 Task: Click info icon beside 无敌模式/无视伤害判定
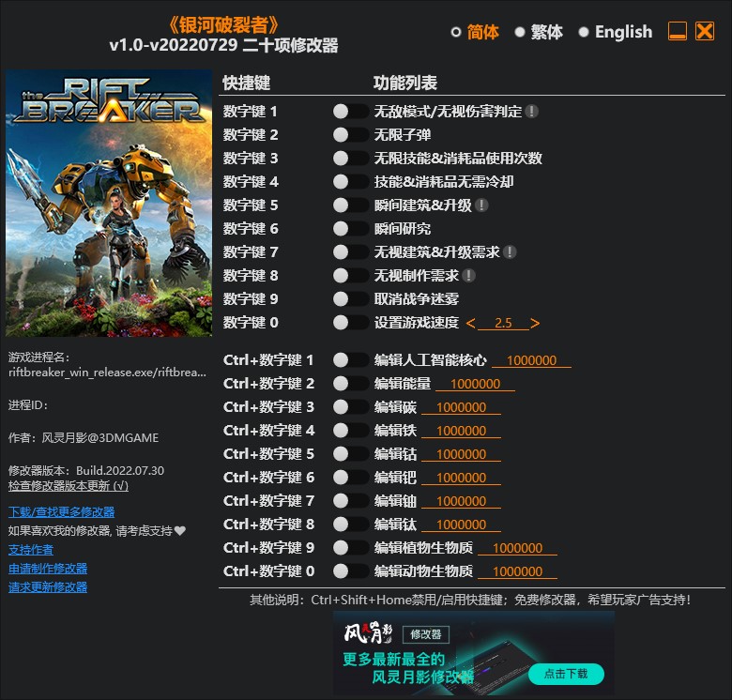coord(531,111)
